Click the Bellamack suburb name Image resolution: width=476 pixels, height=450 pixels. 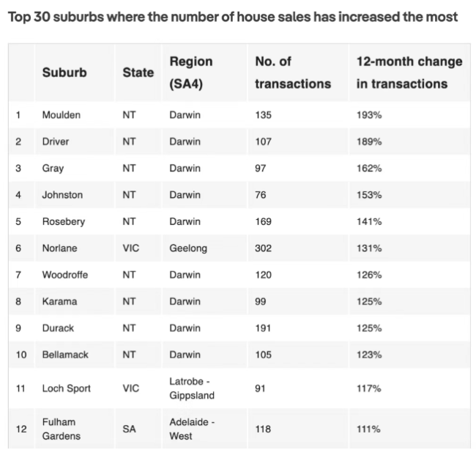click(x=65, y=355)
